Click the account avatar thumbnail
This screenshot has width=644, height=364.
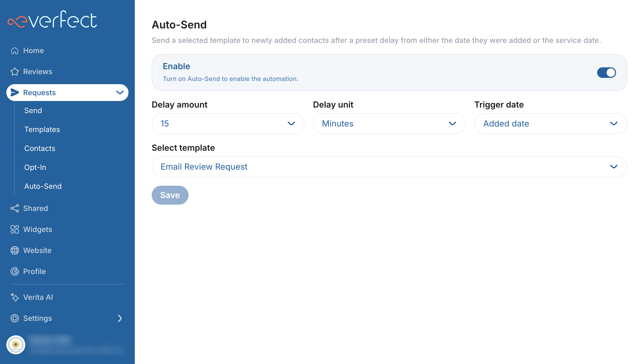tap(16, 345)
